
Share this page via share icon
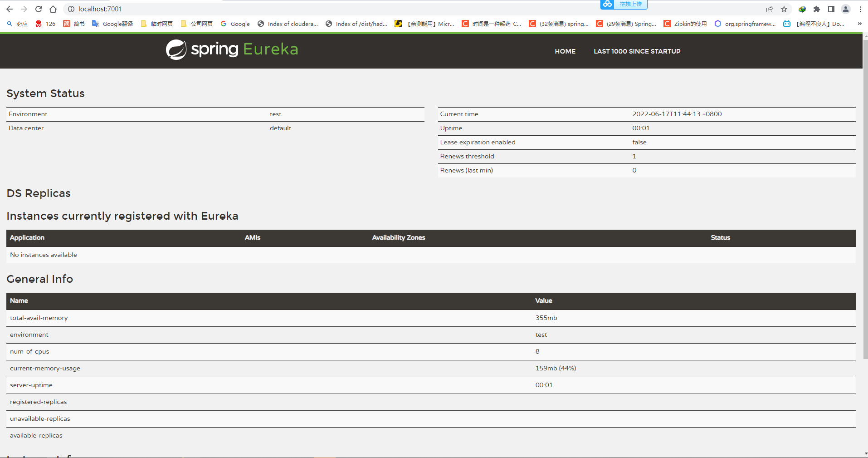(770, 9)
